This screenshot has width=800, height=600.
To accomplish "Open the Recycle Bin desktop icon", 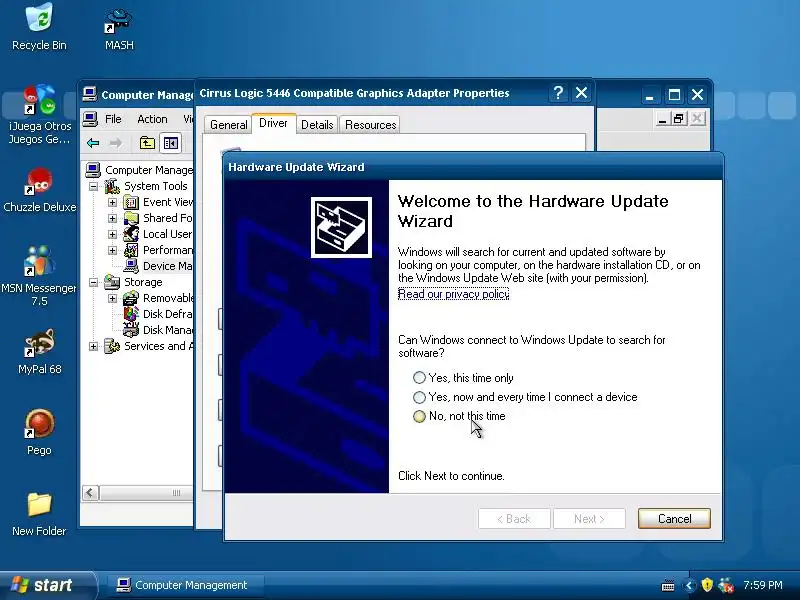I will pos(39,27).
